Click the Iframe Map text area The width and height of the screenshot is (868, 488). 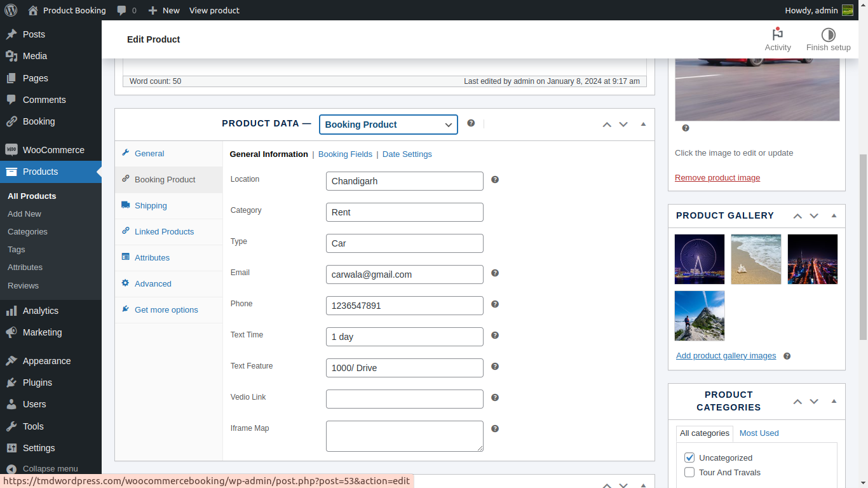pyautogui.click(x=405, y=436)
